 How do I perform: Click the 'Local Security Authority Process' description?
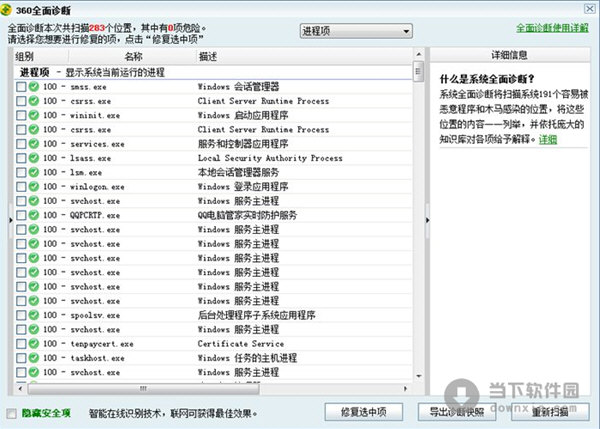(270, 158)
